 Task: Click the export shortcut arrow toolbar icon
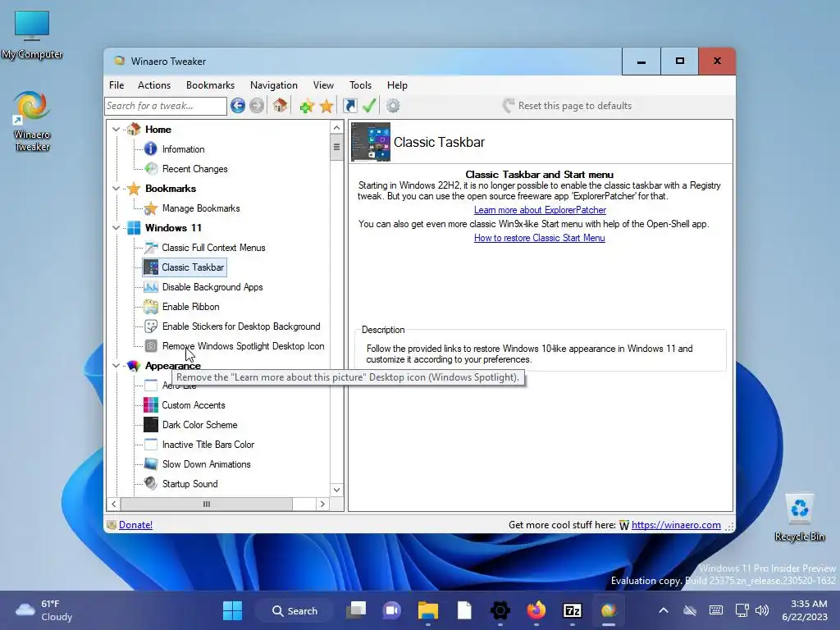[x=349, y=106]
